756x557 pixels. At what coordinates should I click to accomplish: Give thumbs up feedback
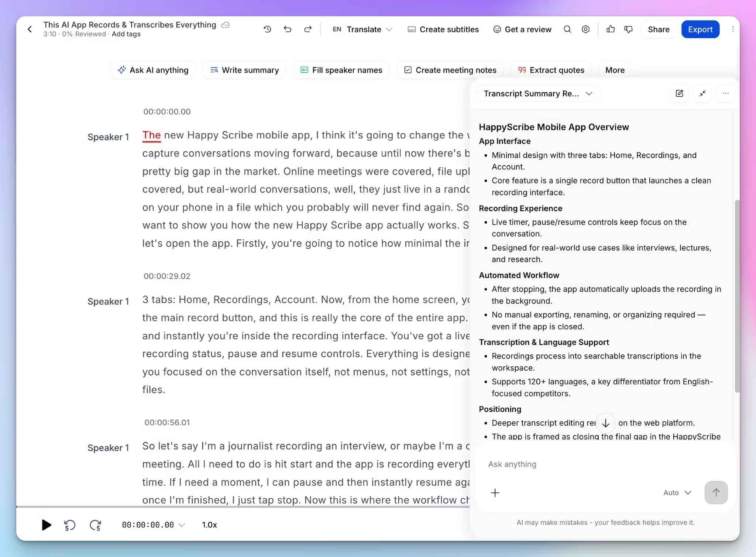(x=611, y=29)
